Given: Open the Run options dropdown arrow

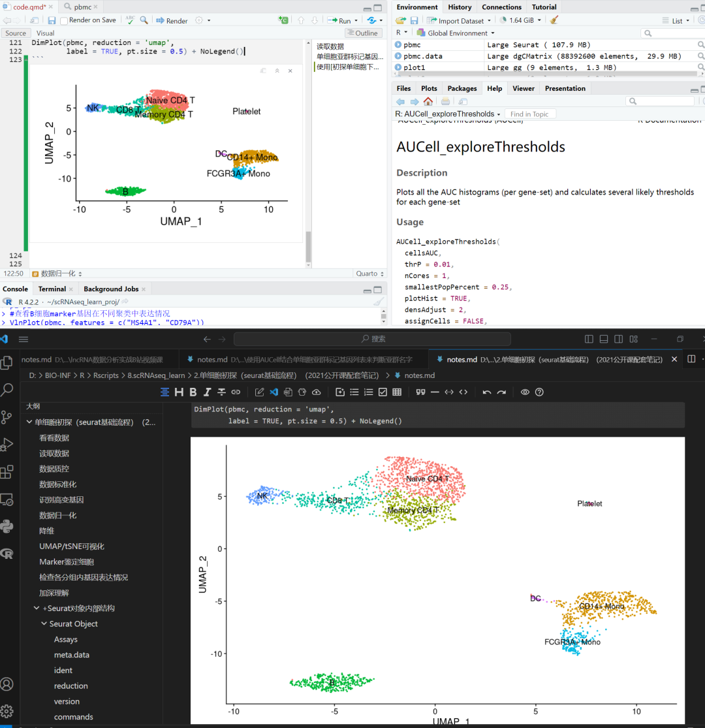Looking at the screenshot, I should pyautogui.click(x=356, y=20).
